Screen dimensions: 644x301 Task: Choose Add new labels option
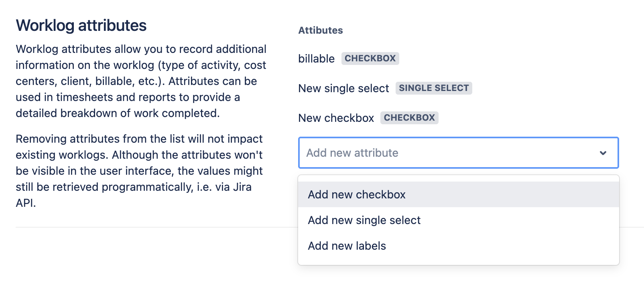[x=346, y=245]
